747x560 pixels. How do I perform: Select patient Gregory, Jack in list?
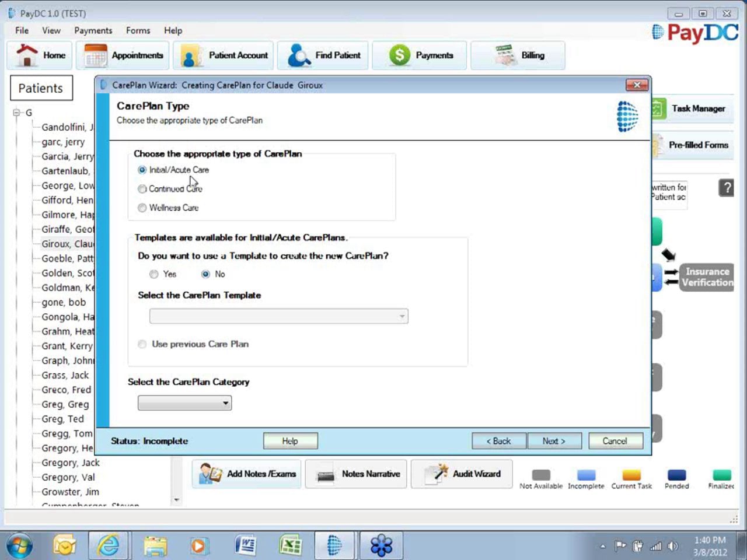[70, 463]
